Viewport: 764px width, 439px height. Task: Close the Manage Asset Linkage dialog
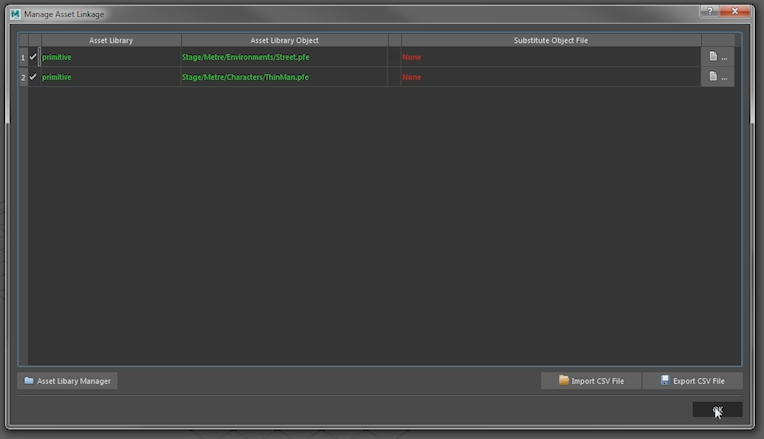pyautogui.click(x=735, y=12)
